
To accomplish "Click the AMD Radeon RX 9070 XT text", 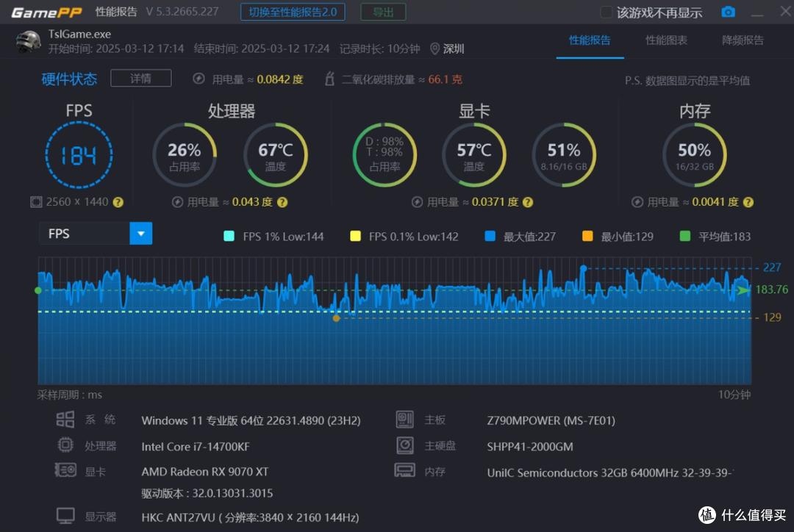I will [x=204, y=472].
